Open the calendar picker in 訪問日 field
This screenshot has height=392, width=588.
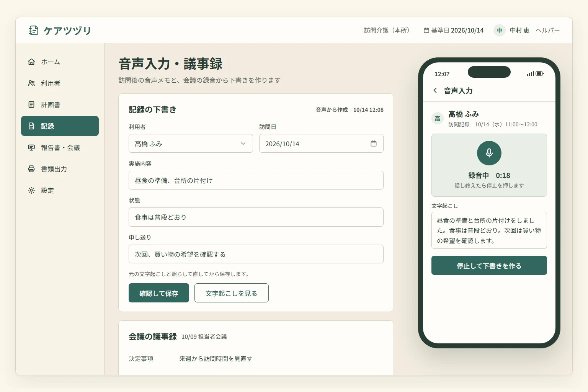374,144
